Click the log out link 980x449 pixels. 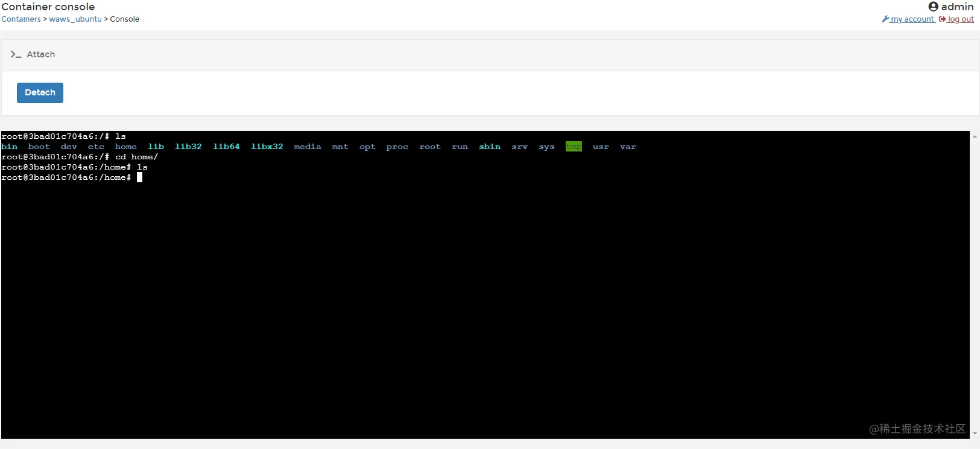click(x=961, y=19)
